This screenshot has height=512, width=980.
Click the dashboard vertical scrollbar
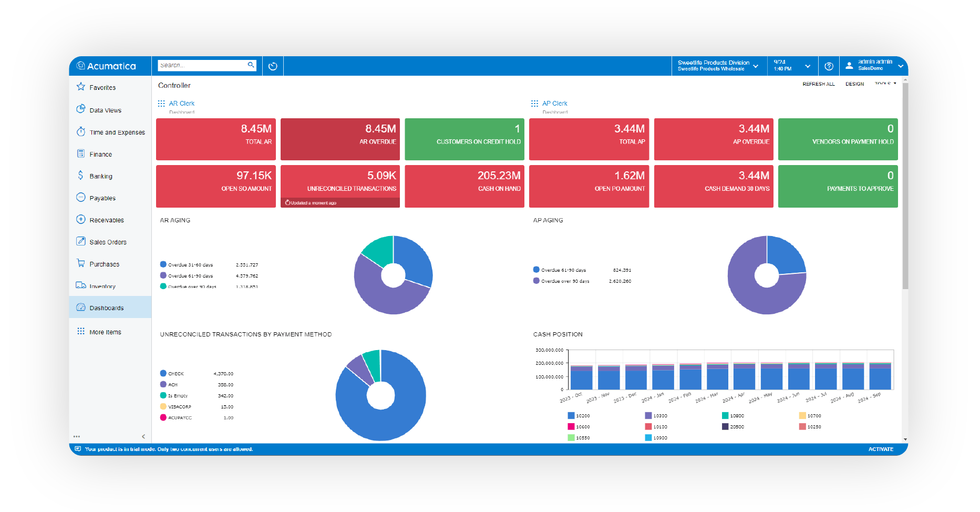tap(905, 187)
